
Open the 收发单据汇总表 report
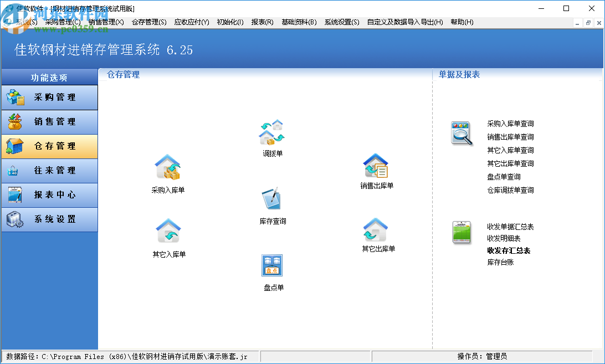(510, 227)
